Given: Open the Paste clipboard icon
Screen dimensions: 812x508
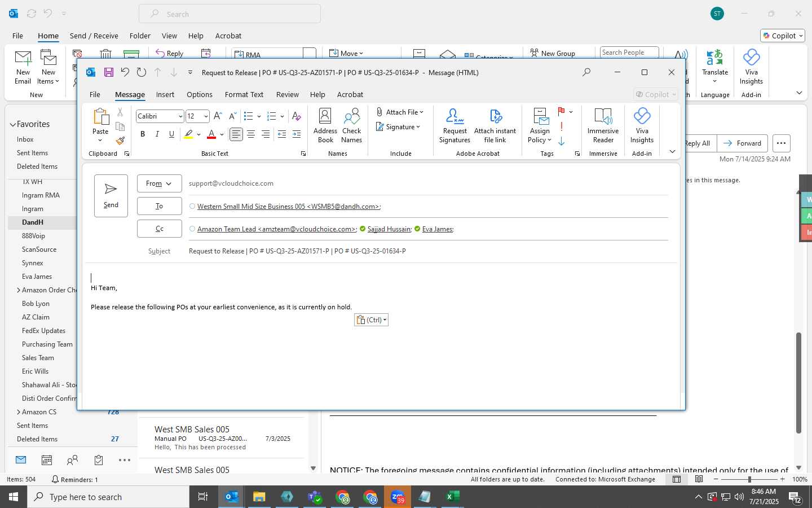Looking at the screenshot, I should click(100, 117).
